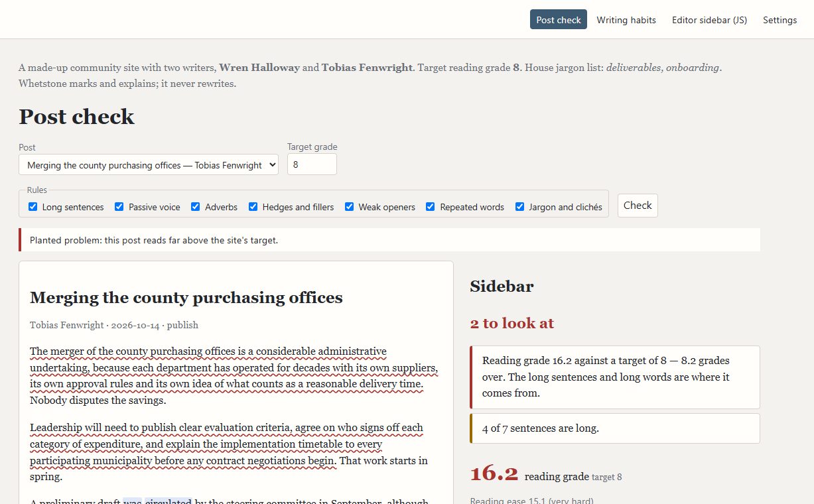Toggle Jargon and clichés checkbox
This screenshot has width=814, height=504.
520,207
